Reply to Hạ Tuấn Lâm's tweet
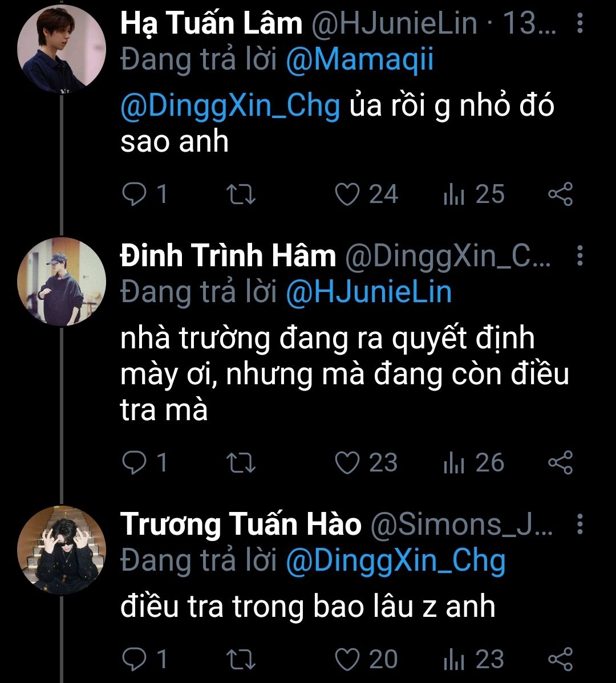 (x=135, y=194)
